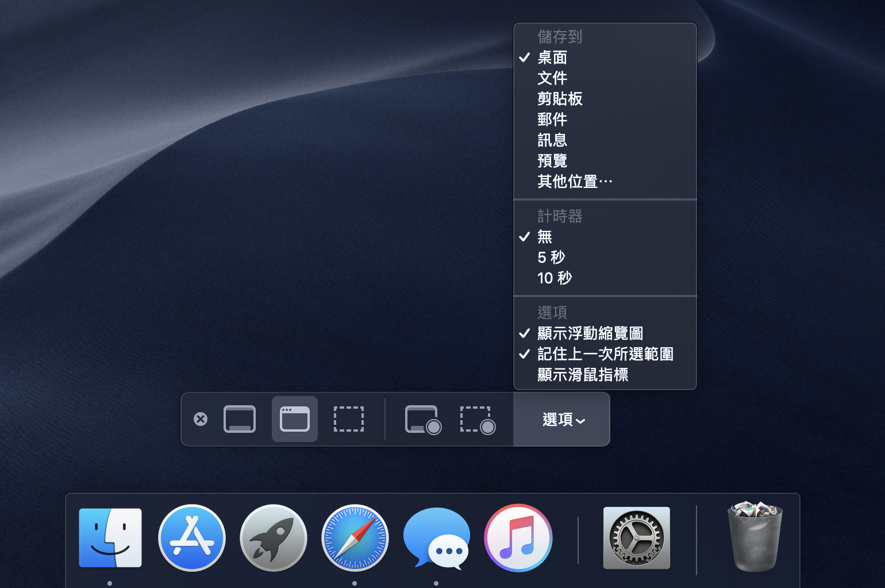Close the screenshot toolbar with the X
Viewport: 885px width, 588px height.
click(x=201, y=419)
